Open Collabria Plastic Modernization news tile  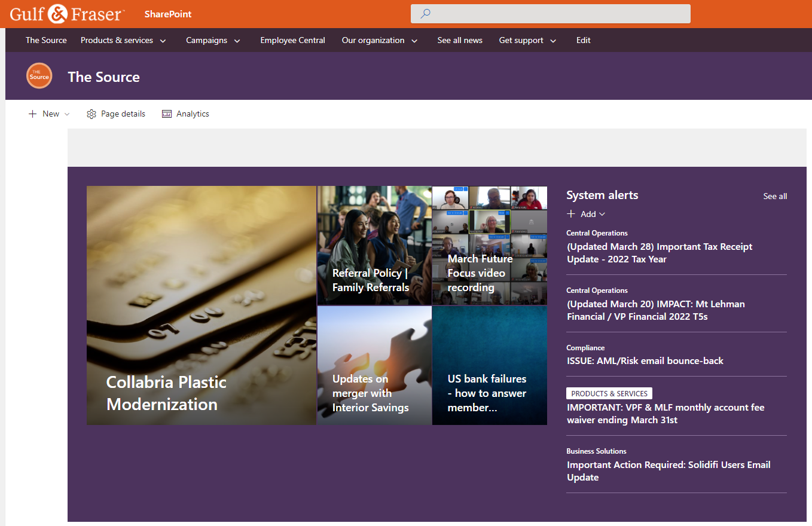click(x=202, y=305)
